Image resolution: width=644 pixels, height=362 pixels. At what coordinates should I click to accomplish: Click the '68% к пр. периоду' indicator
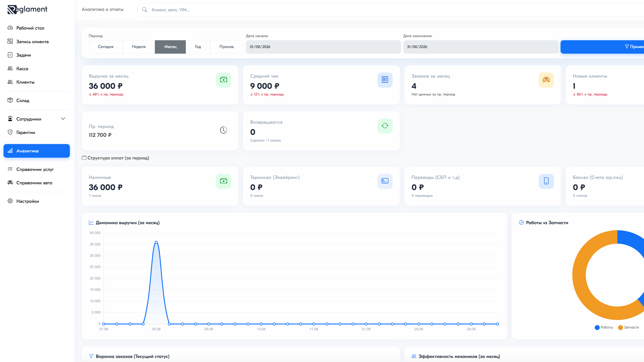click(x=106, y=94)
